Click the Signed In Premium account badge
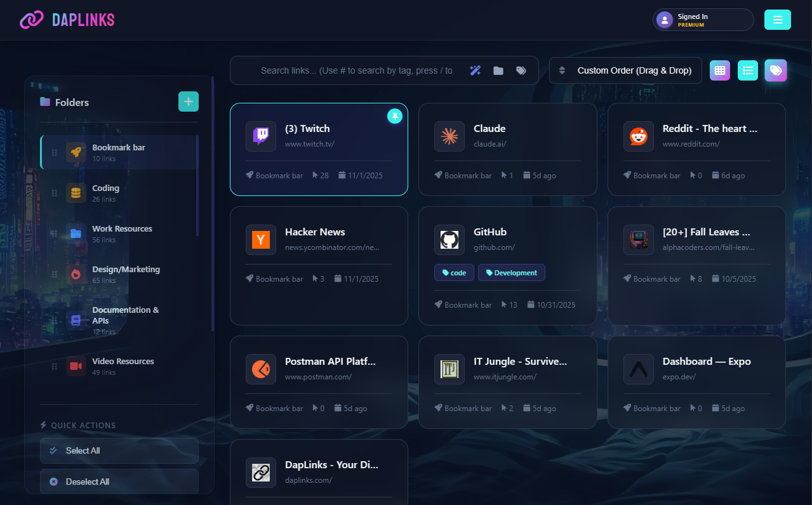812x505 pixels. pyautogui.click(x=703, y=20)
